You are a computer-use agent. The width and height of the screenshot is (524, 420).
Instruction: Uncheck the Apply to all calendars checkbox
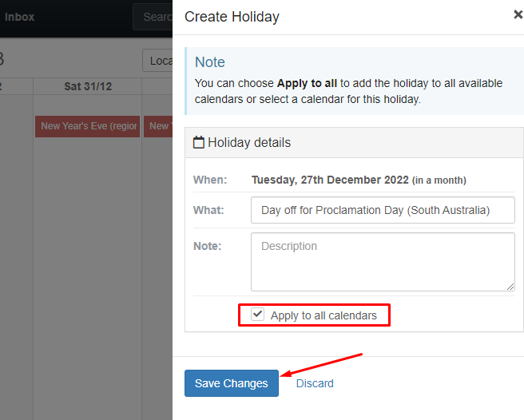pyautogui.click(x=258, y=315)
